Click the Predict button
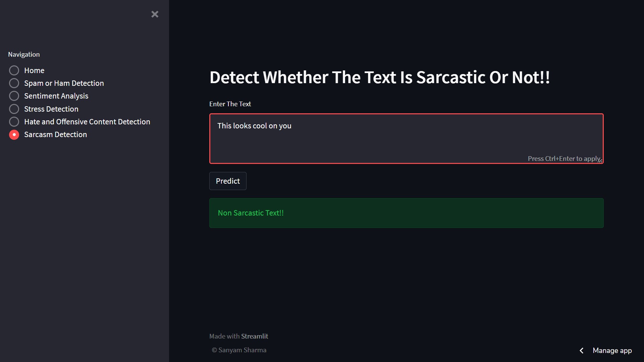The width and height of the screenshot is (644, 362). pyautogui.click(x=228, y=181)
